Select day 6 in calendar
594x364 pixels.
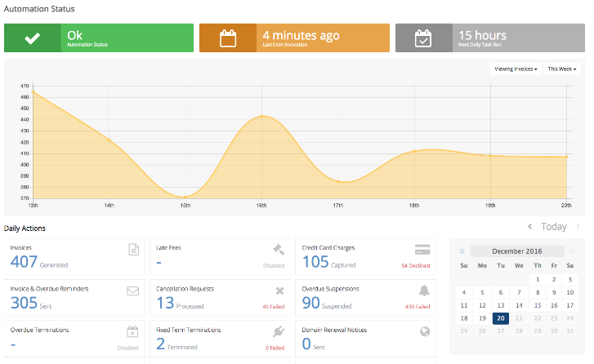[501, 292]
